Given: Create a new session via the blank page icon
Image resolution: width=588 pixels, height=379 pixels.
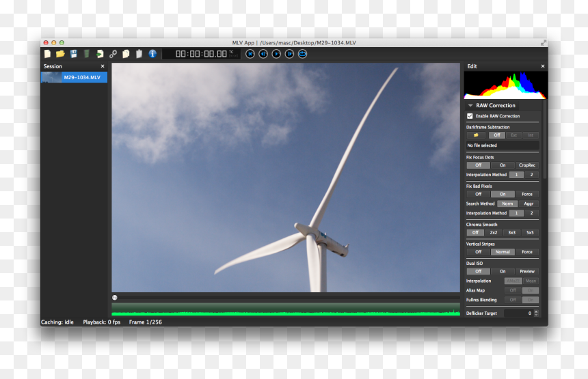Looking at the screenshot, I should tap(47, 54).
